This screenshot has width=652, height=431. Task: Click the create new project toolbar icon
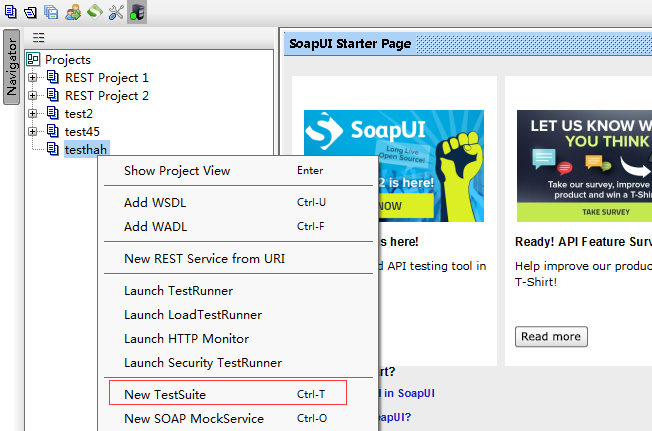click(10, 12)
